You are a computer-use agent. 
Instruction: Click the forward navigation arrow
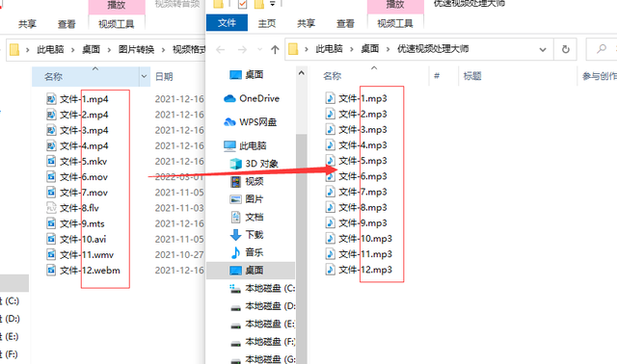[242, 49]
